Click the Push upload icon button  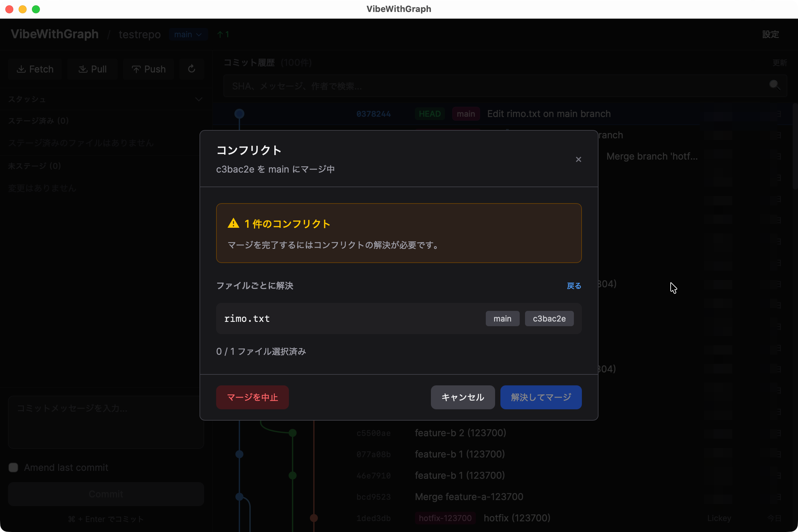click(x=149, y=69)
